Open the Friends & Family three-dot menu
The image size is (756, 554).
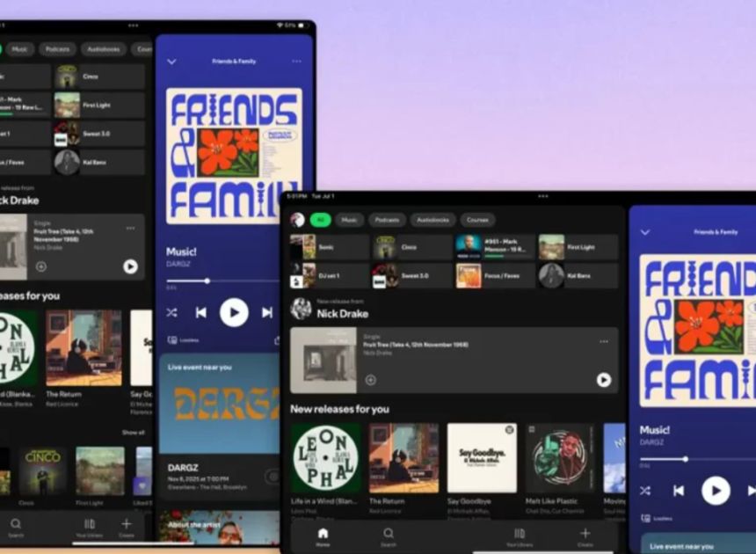(x=296, y=62)
